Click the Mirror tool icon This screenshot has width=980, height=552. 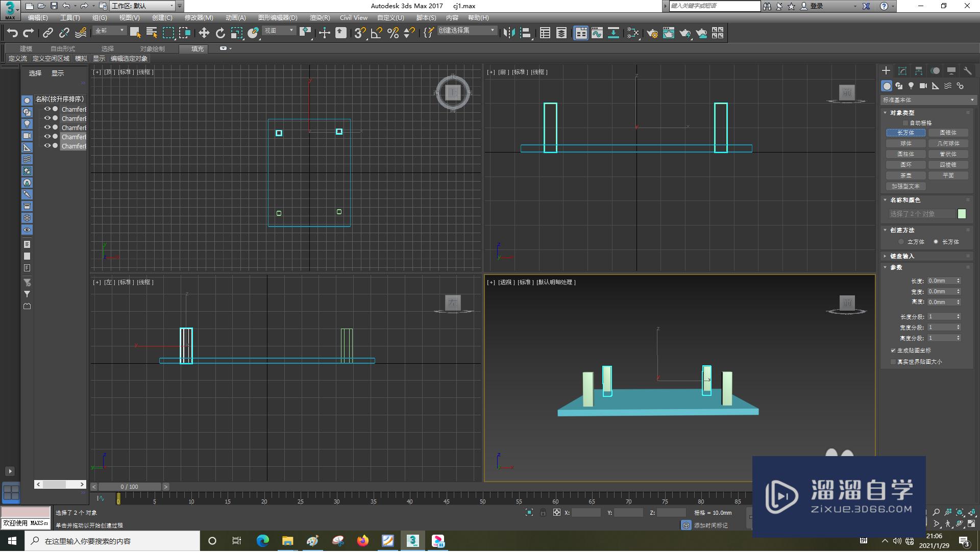coord(509,33)
